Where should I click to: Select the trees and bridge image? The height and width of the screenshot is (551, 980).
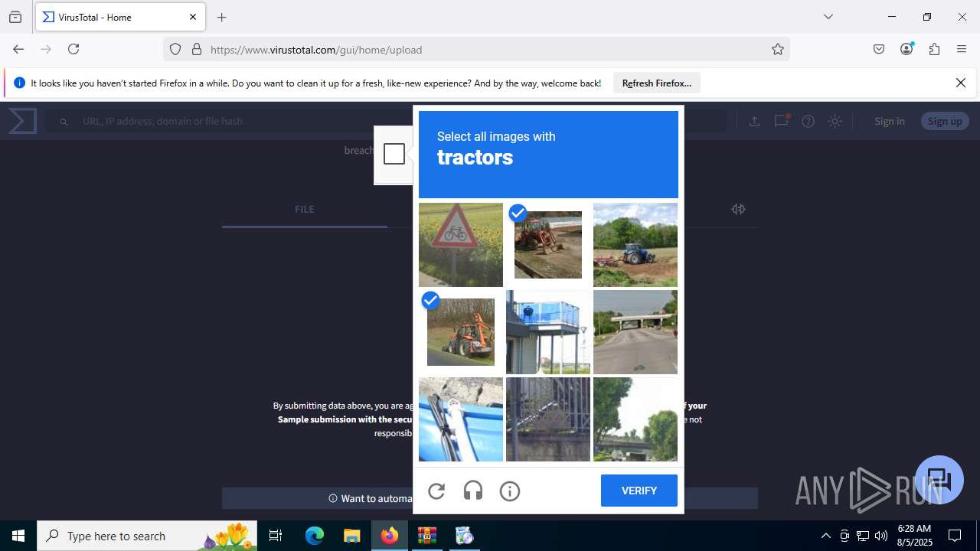pyautogui.click(x=635, y=419)
